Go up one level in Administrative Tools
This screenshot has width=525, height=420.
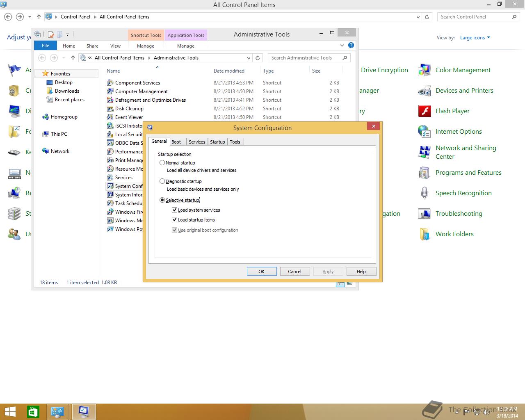(x=73, y=58)
